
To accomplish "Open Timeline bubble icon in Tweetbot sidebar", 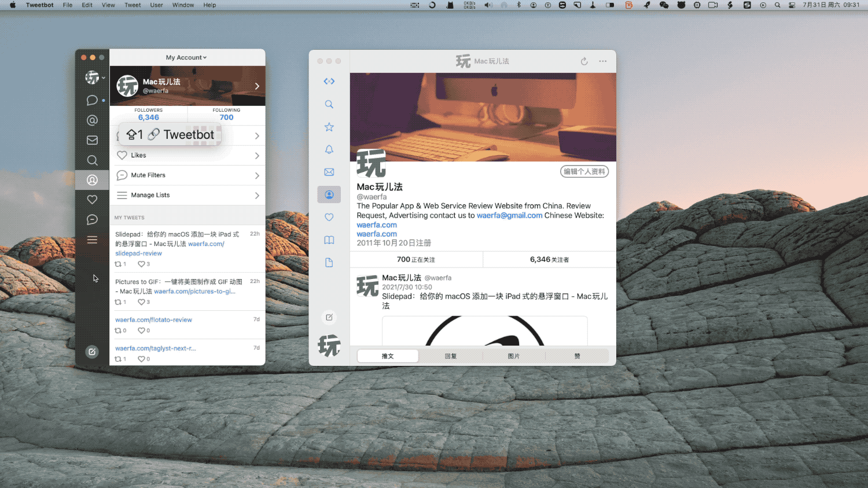I will [x=91, y=100].
